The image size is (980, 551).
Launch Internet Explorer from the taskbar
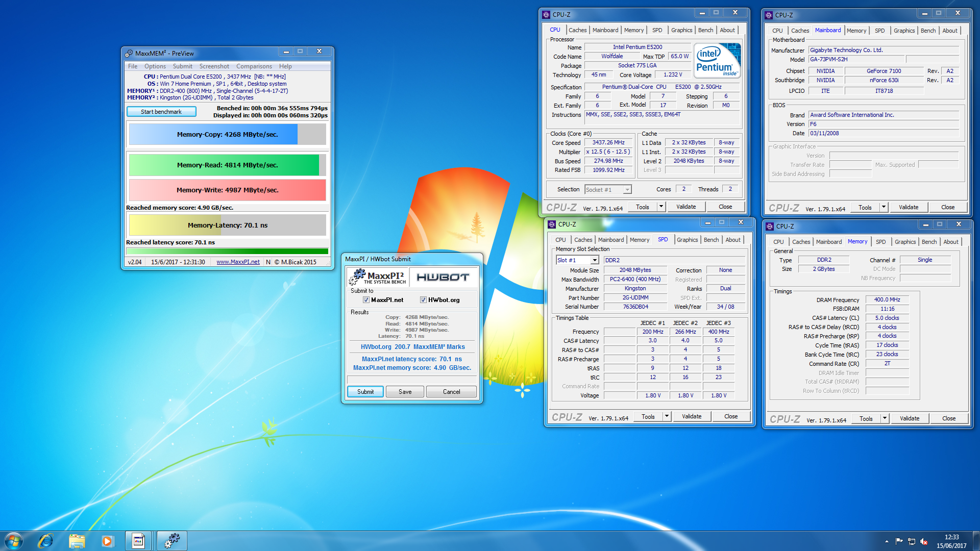click(45, 541)
